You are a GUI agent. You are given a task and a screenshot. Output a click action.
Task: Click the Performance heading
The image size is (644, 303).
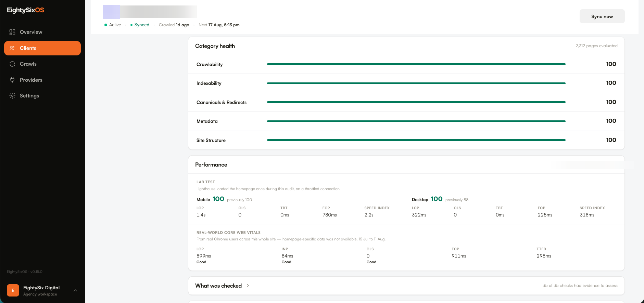click(211, 164)
